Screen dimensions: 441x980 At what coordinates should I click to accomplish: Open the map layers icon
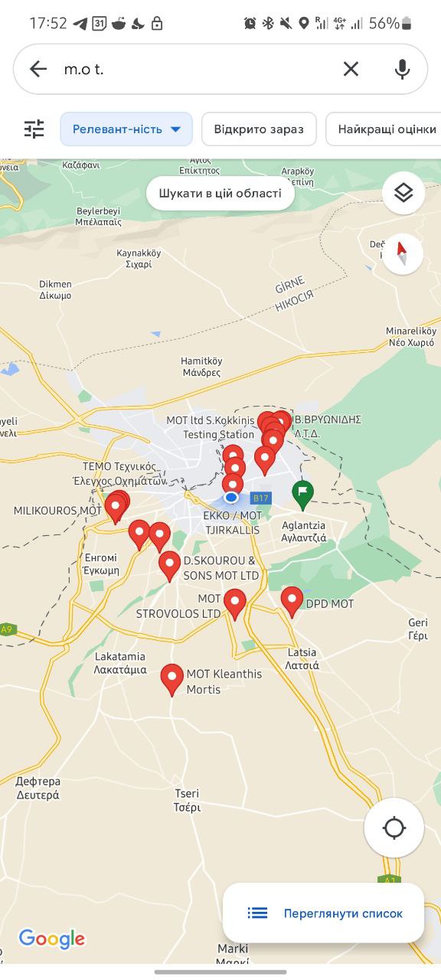click(x=403, y=194)
